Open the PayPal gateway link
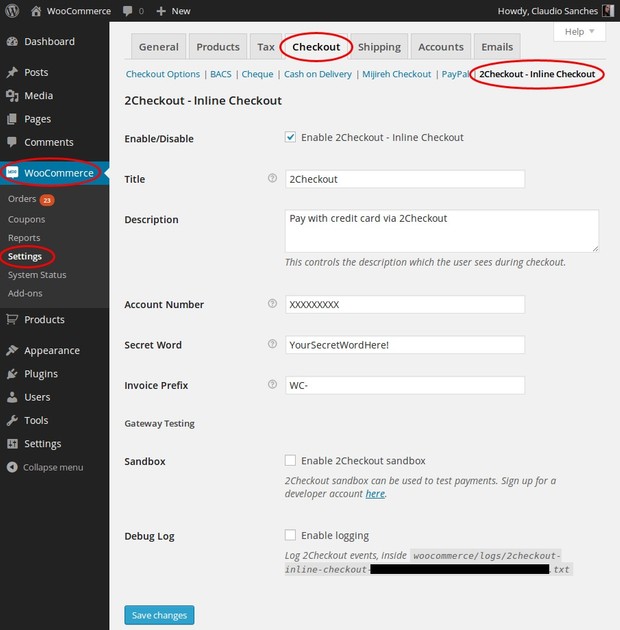This screenshot has height=630, width=620. [456, 74]
